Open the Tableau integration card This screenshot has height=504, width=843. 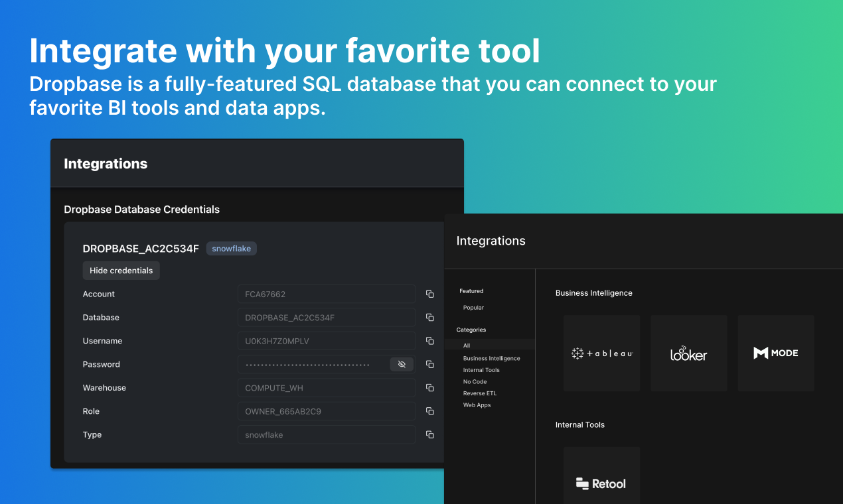tap(602, 353)
